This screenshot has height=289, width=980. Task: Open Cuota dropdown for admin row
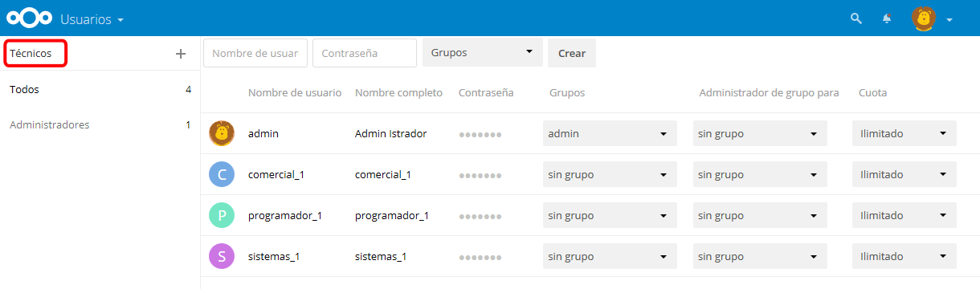point(904,133)
